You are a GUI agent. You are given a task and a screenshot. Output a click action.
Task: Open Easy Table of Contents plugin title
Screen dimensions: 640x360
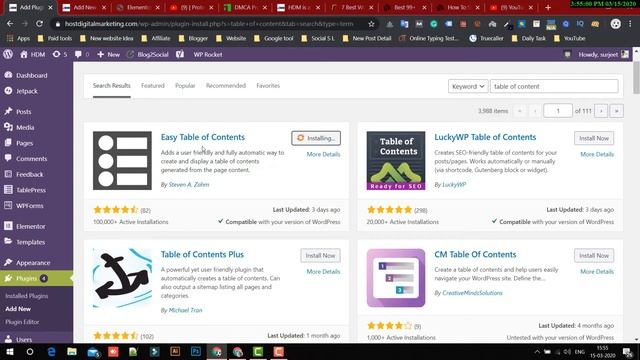point(203,137)
